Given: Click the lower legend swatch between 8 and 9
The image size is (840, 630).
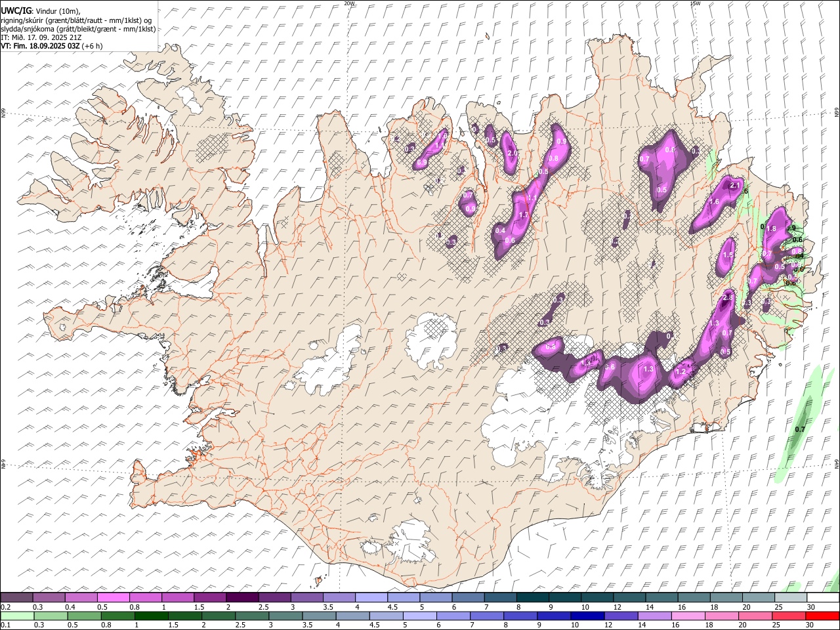Looking at the screenshot, I should 520,616.
